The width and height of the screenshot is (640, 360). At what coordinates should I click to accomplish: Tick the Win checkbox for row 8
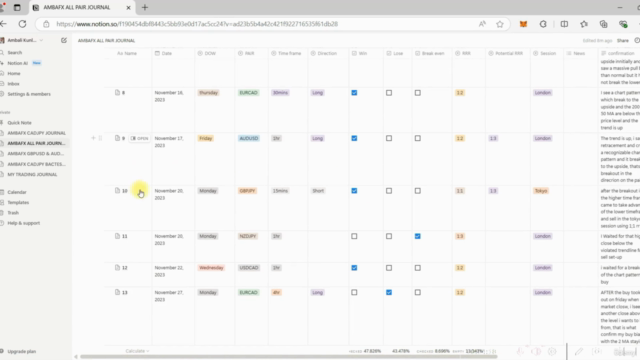pos(354,93)
